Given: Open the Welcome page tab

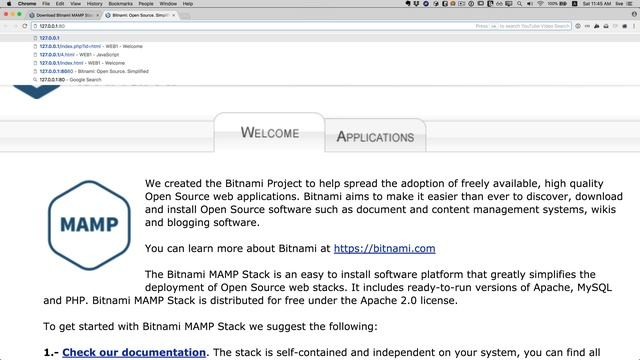Looking at the screenshot, I should [x=269, y=133].
